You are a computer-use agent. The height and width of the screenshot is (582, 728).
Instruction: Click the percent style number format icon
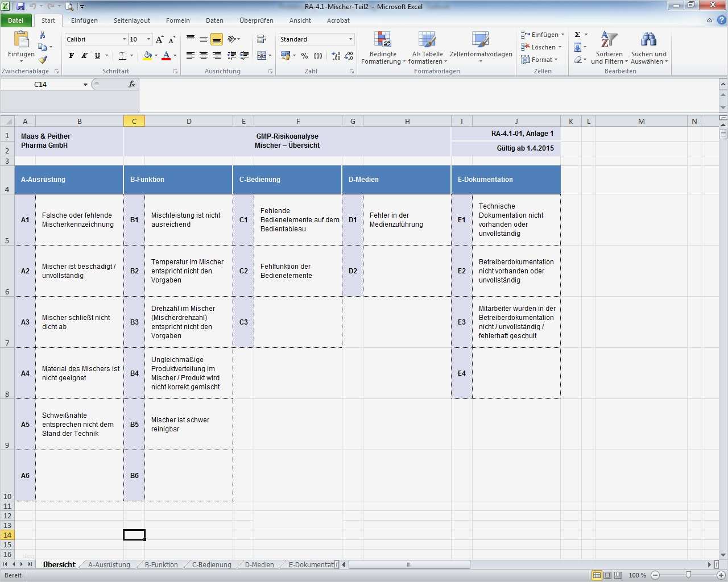[x=305, y=56]
